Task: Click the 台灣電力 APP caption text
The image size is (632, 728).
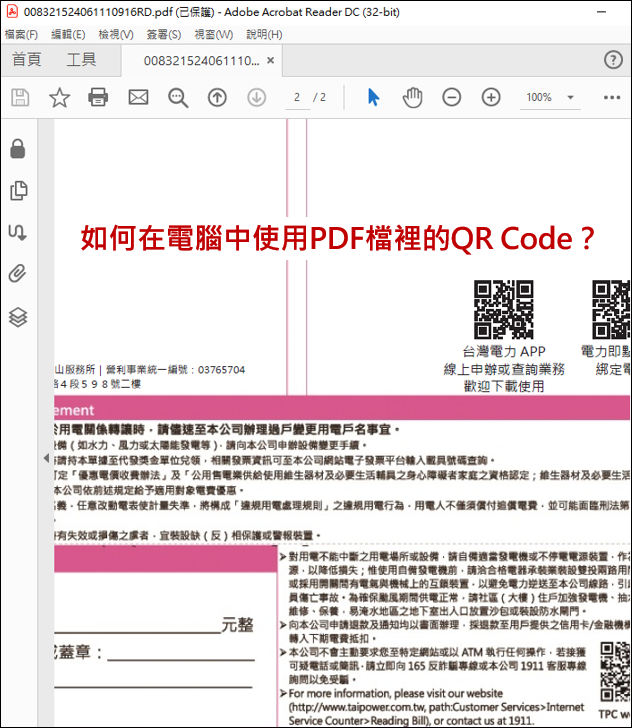Action: tap(504, 351)
